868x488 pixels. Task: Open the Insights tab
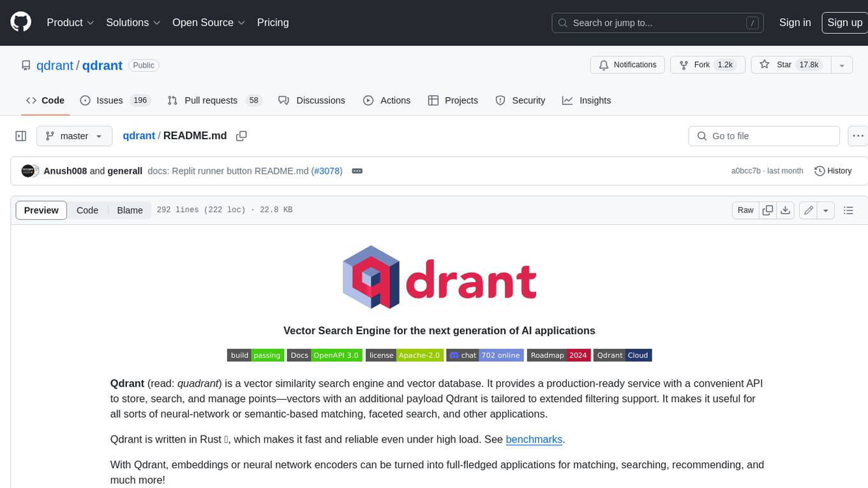point(587,100)
